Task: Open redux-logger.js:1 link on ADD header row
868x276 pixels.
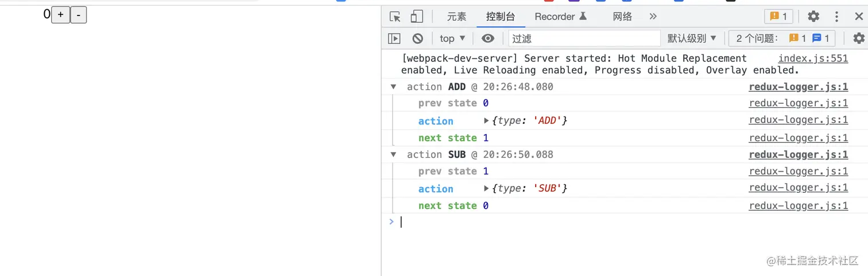Action: (799, 87)
